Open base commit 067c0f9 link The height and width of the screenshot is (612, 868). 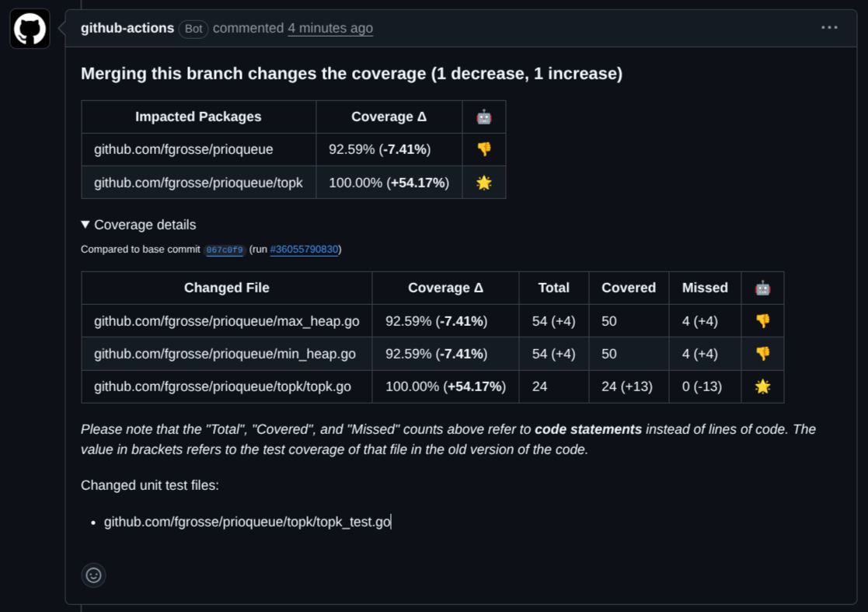[225, 250]
